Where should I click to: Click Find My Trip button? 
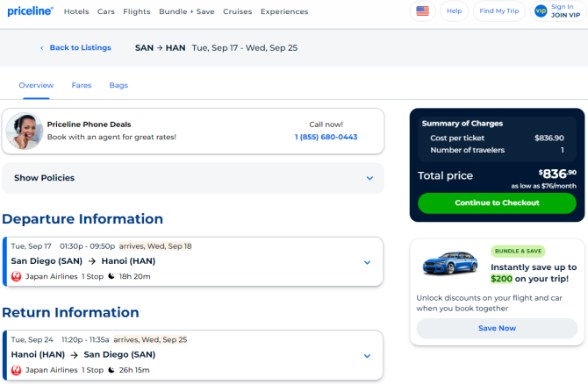(499, 11)
